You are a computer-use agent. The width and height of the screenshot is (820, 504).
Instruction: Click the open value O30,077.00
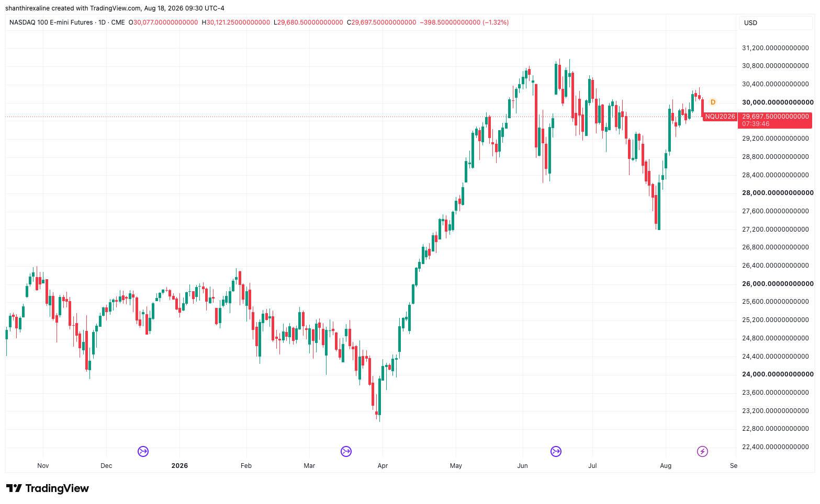tap(164, 22)
